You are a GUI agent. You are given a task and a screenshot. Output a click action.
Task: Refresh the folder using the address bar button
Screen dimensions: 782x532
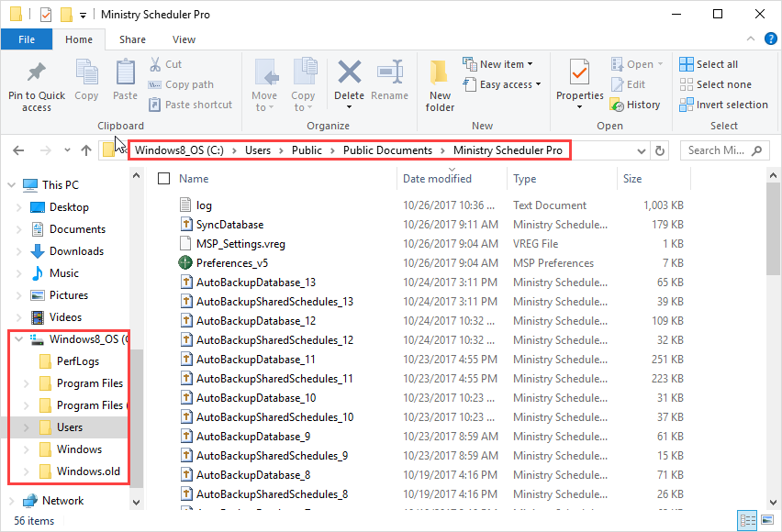pyautogui.click(x=660, y=150)
